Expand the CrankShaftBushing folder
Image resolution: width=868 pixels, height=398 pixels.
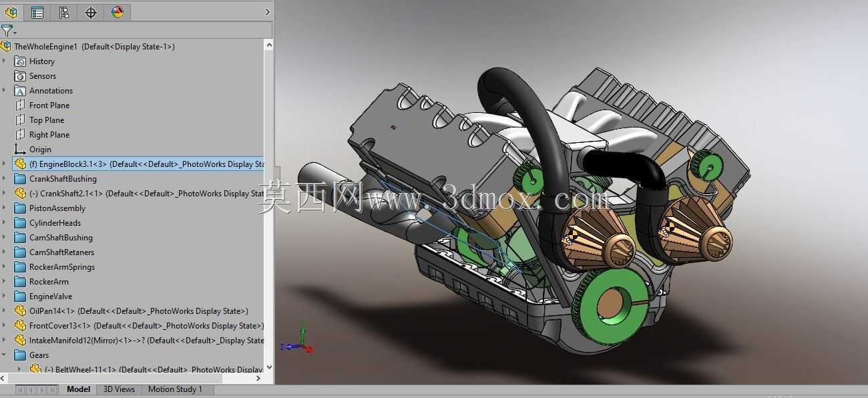(4, 179)
